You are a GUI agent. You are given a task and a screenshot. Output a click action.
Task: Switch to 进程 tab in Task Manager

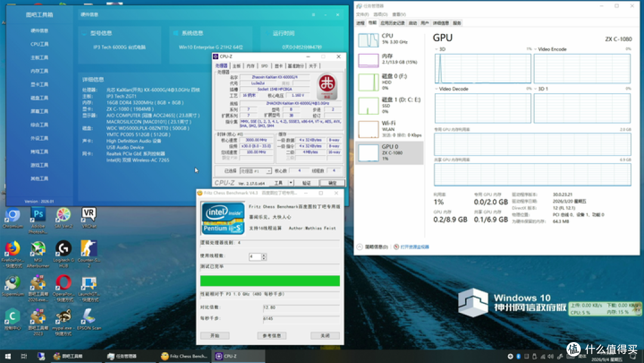point(361,23)
